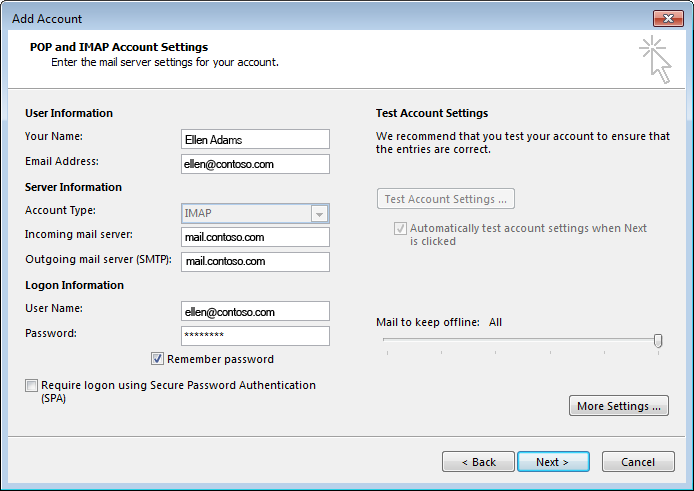This screenshot has width=694, height=491.
Task: Open the Account Type dropdown arrow
Action: coord(319,214)
